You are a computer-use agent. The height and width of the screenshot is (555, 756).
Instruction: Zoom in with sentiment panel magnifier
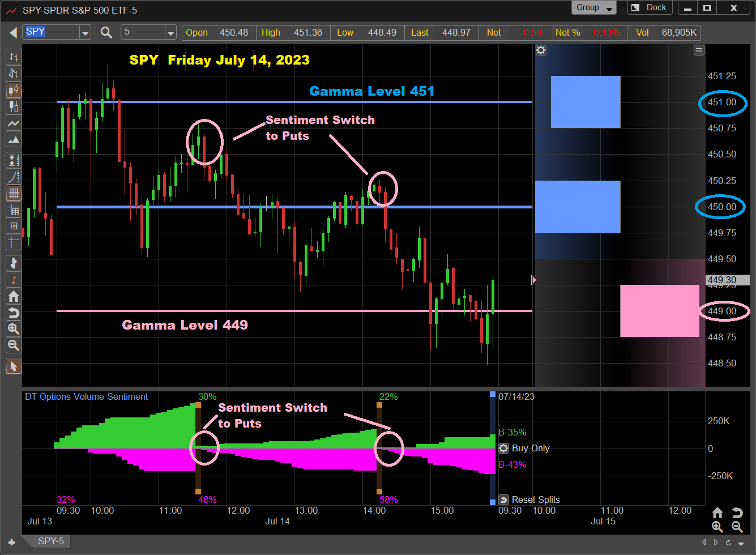pyautogui.click(x=717, y=527)
